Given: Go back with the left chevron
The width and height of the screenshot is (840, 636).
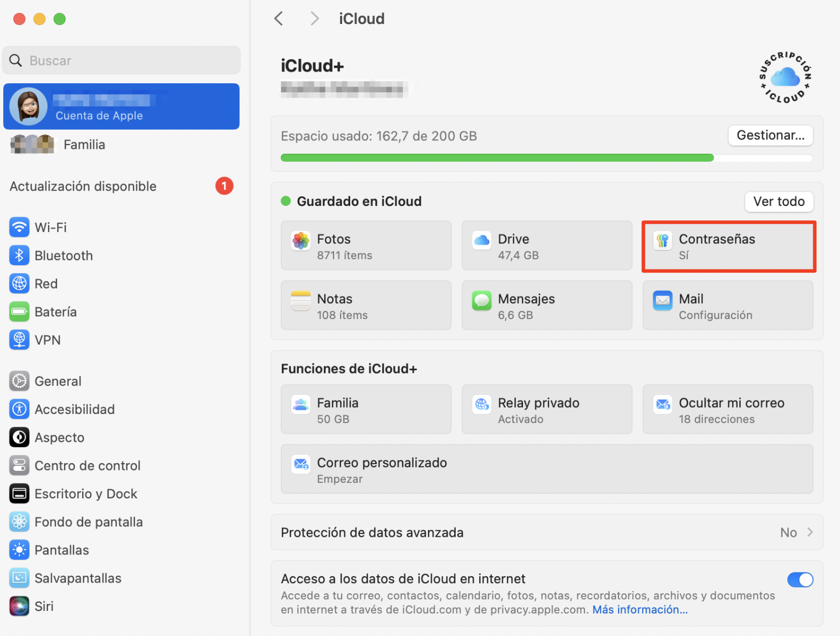Looking at the screenshot, I should click(279, 19).
